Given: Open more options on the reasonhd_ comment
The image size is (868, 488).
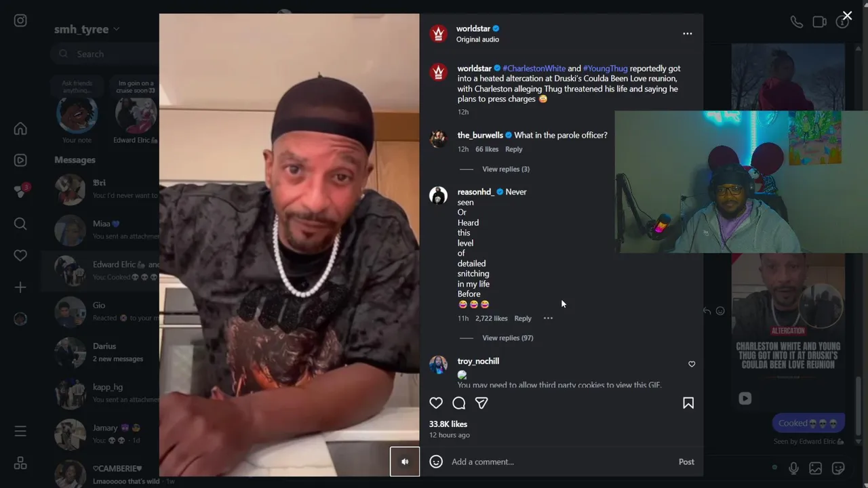Looking at the screenshot, I should coord(548,318).
